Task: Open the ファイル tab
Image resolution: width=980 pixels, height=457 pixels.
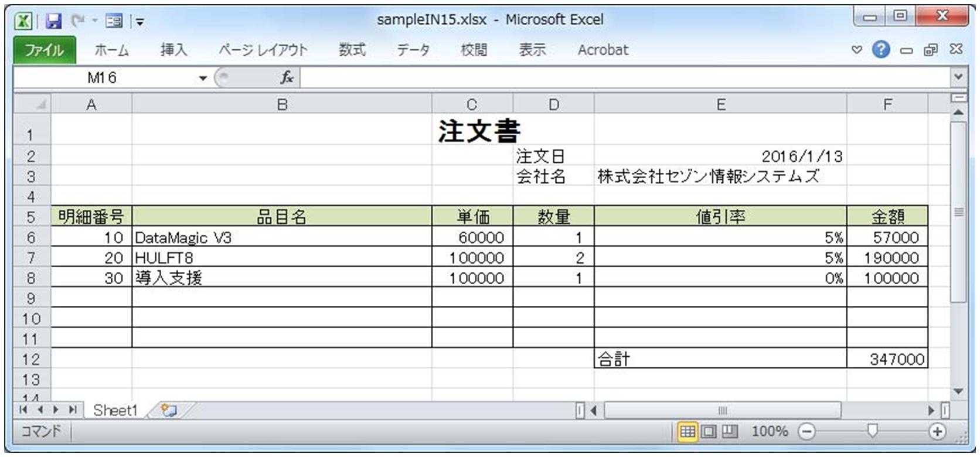Action: click(x=44, y=50)
